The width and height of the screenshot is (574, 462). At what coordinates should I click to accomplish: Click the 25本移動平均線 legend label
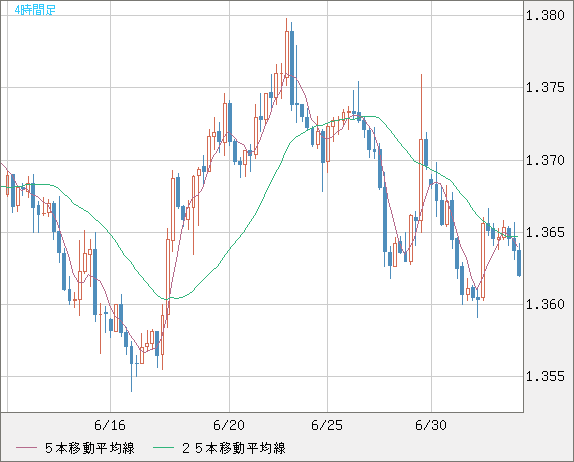234,448
